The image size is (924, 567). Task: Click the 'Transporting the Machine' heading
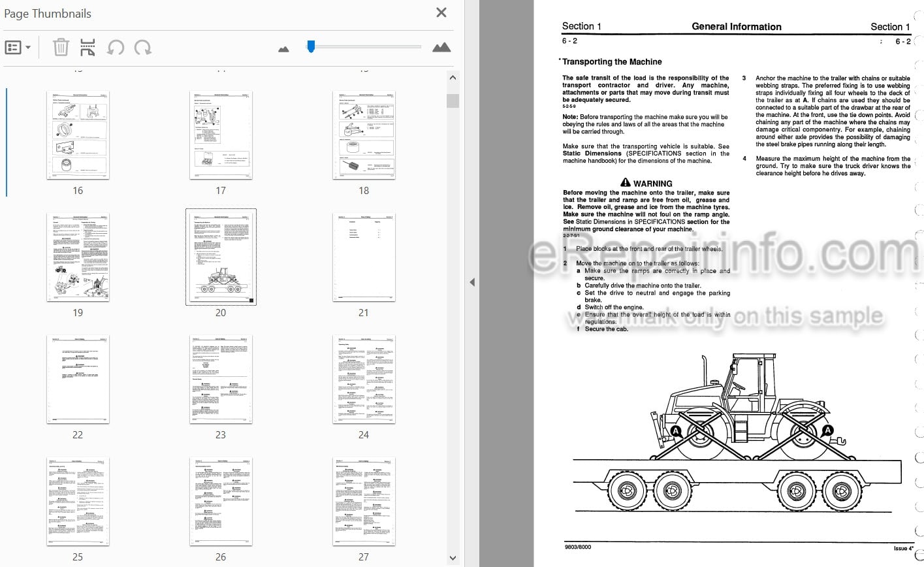612,62
